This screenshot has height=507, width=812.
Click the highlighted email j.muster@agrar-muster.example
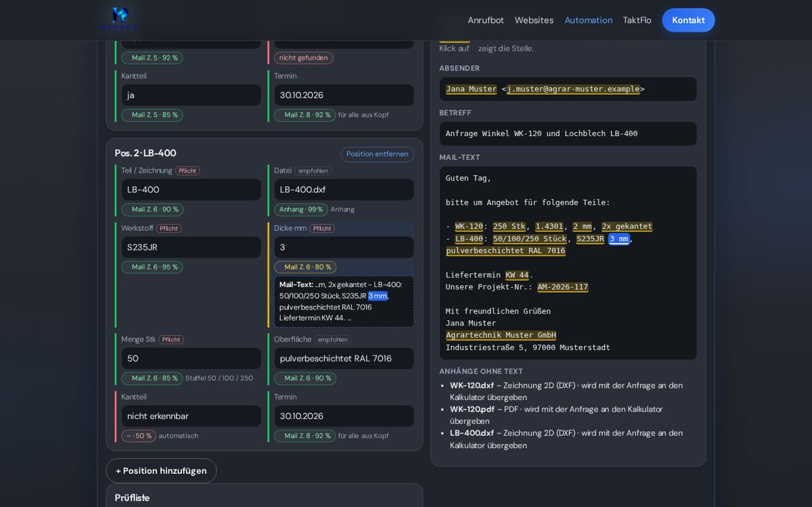pyautogui.click(x=573, y=89)
